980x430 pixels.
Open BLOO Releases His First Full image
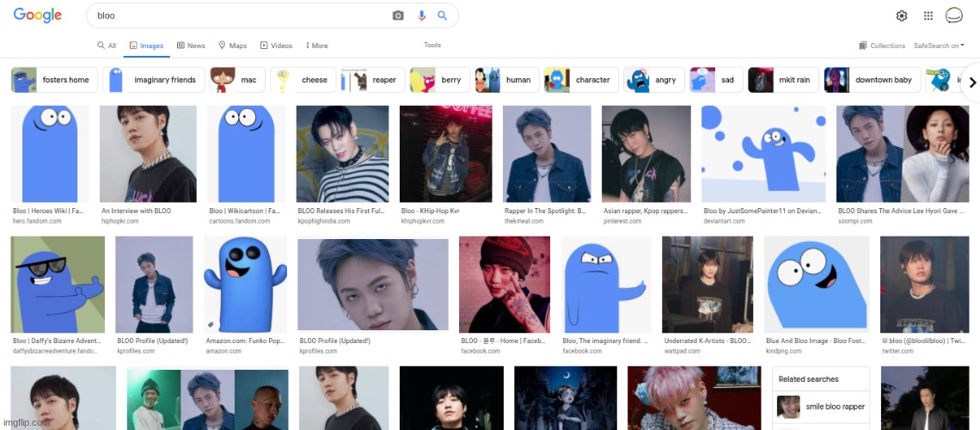tap(342, 154)
